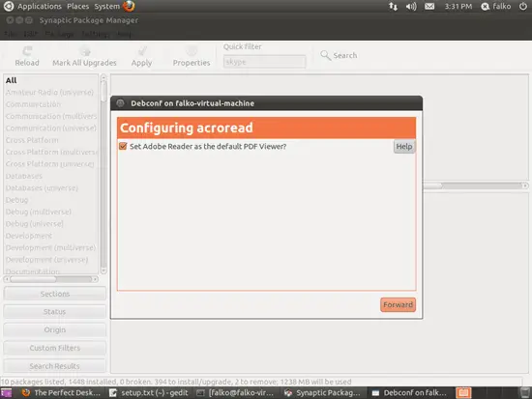Switch to Debconf on falk... taskbar entry

pyautogui.click(x=410, y=393)
